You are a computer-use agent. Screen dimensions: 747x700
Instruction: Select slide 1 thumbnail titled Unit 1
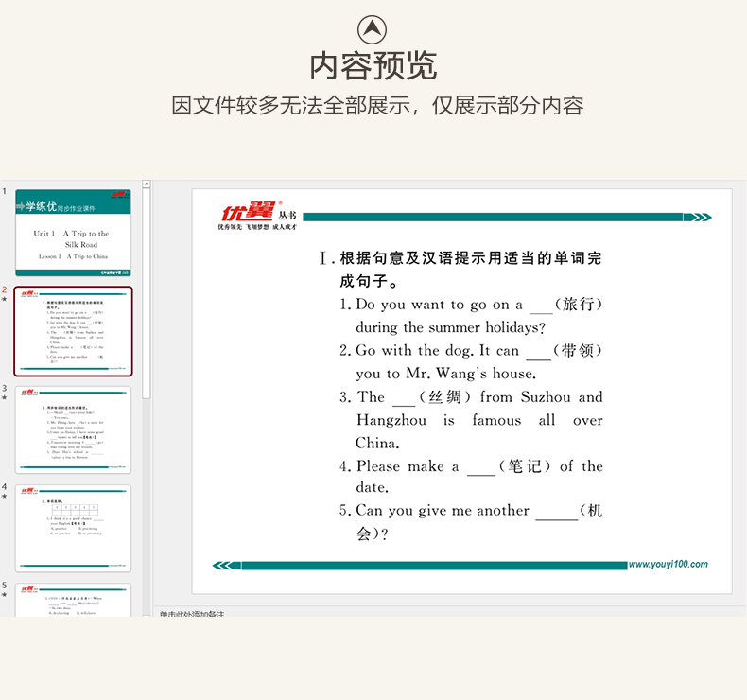(x=73, y=233)
